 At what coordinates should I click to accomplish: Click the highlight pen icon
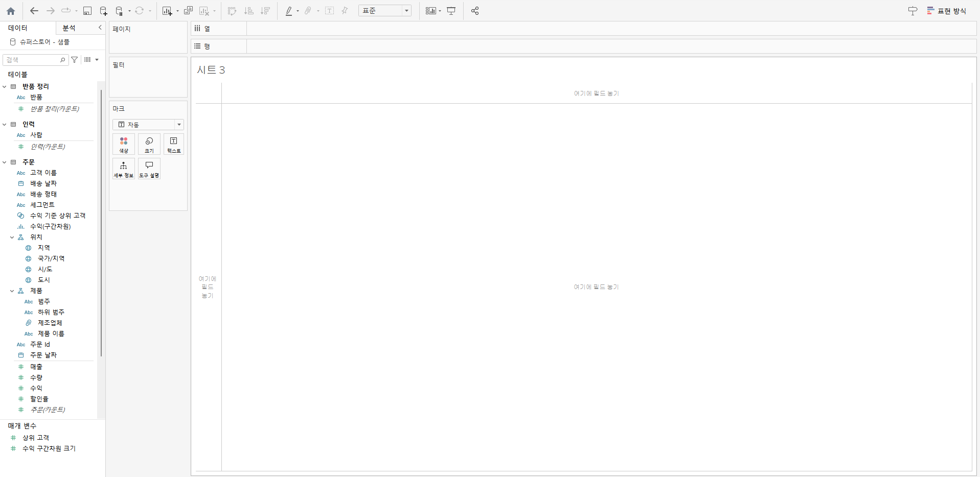coord(289,11)
